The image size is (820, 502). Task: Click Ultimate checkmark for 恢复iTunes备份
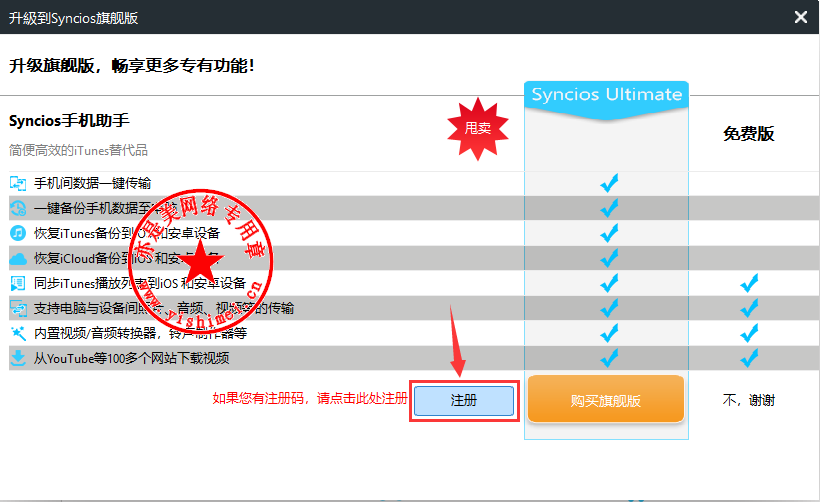tap(609, 233)
